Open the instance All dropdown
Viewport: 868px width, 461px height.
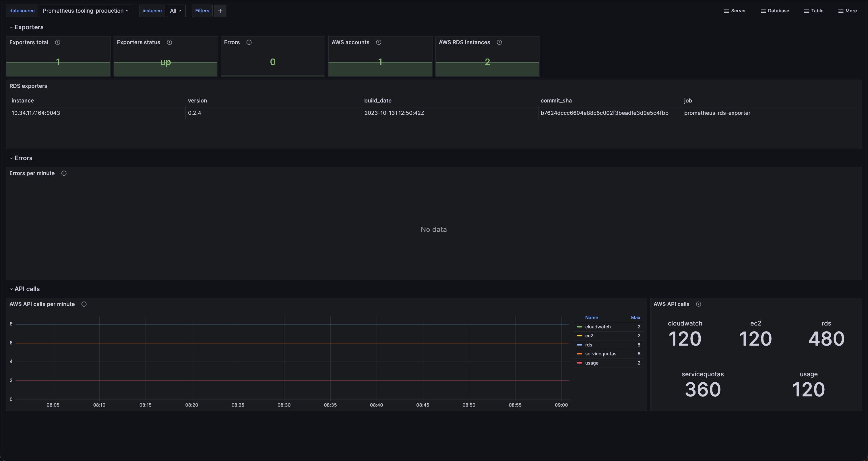coord(176,11)
